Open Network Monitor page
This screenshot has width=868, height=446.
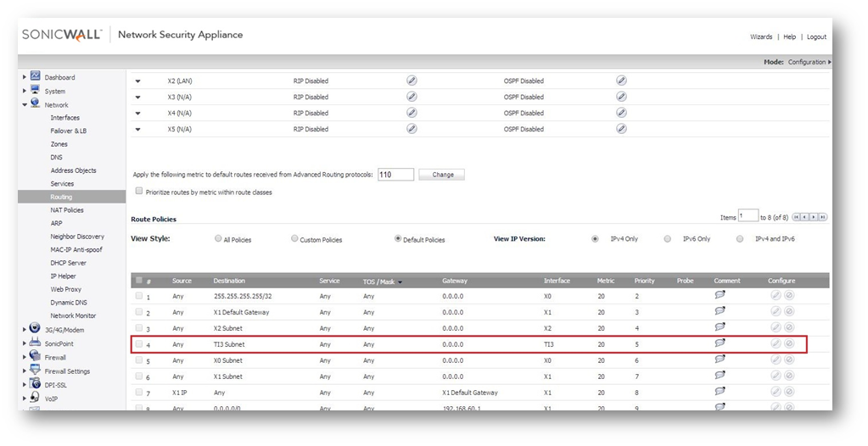tap(73, 316)
